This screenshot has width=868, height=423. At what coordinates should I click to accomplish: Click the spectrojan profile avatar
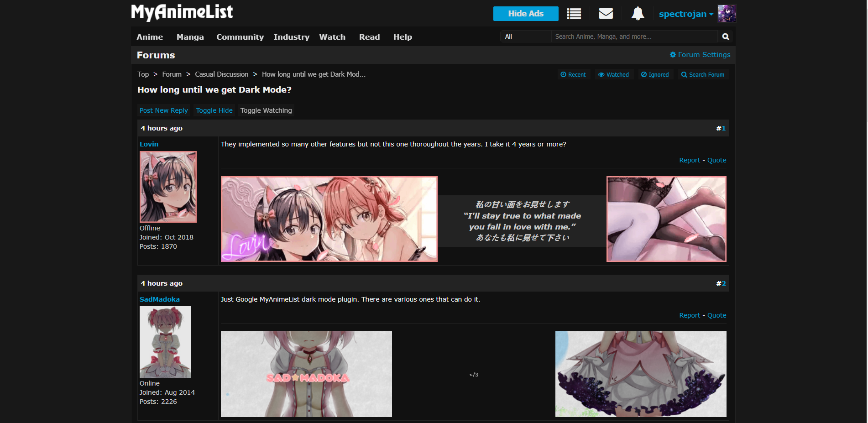(x=727, y=14)
